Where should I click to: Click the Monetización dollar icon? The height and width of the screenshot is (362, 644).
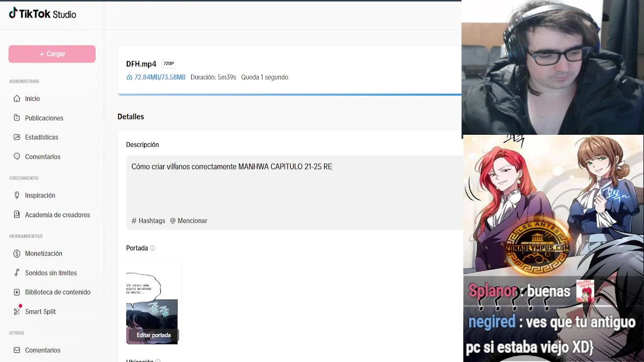(x=17, y=253)
